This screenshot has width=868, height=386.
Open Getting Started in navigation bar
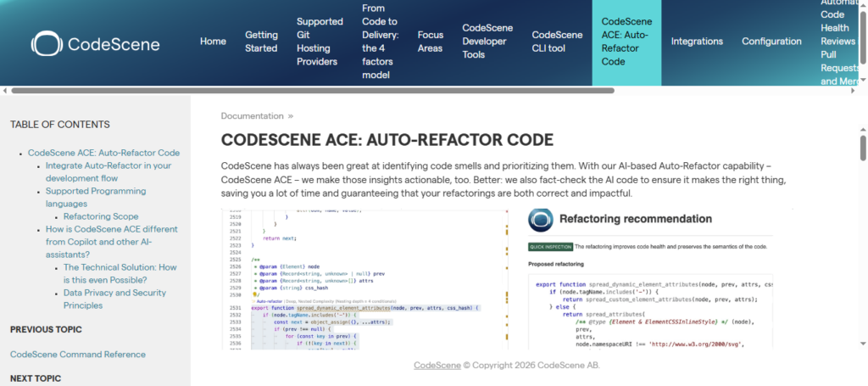tap(261, 42)
